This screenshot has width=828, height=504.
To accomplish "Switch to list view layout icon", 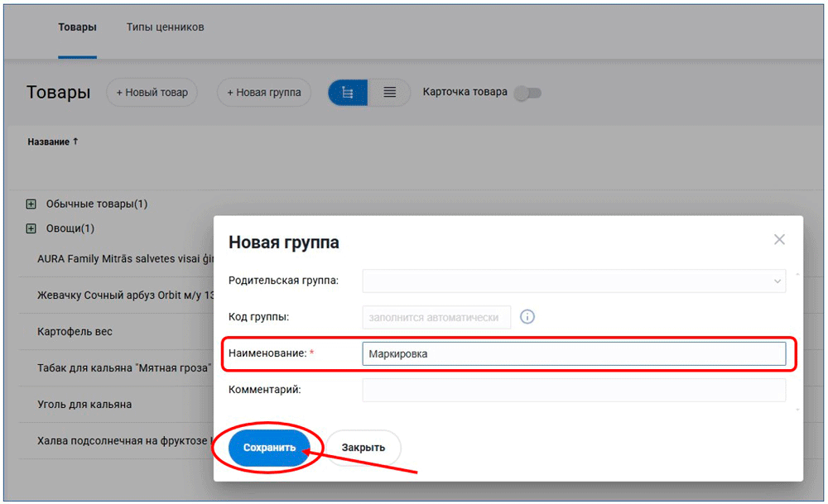I will click(x=389, y=93).
